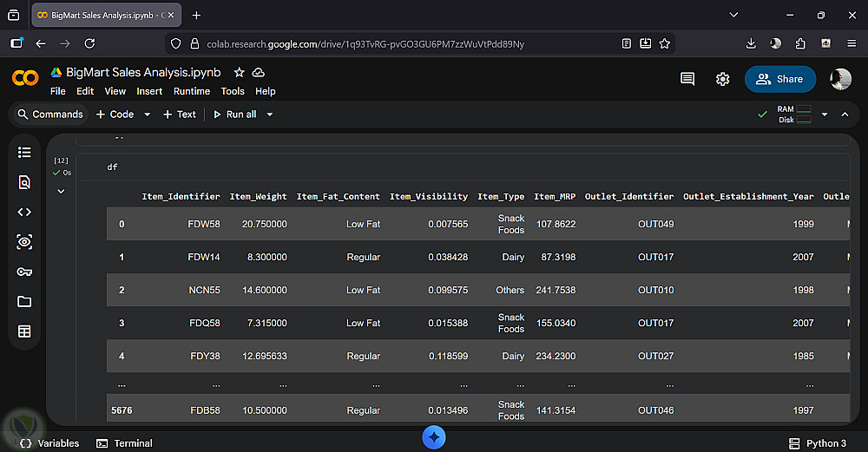
Task: Click the Share button
Action: click(779, 79)
